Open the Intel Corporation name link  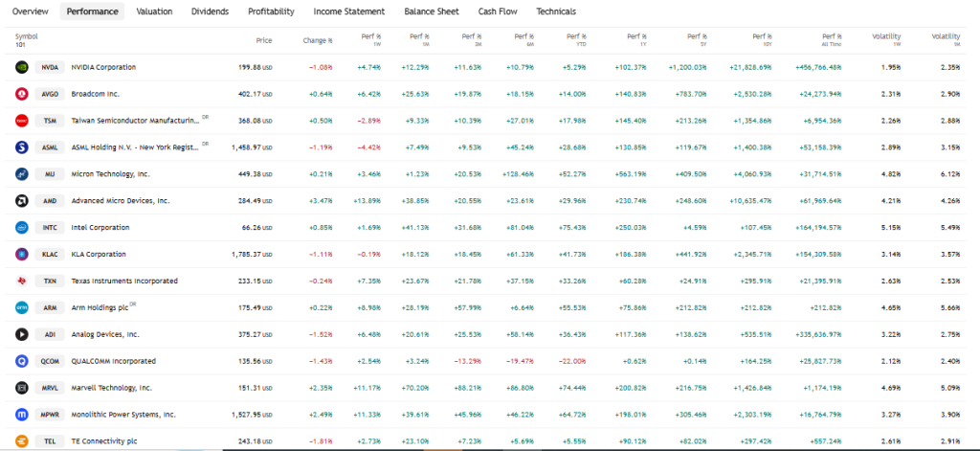pos(100,228)
